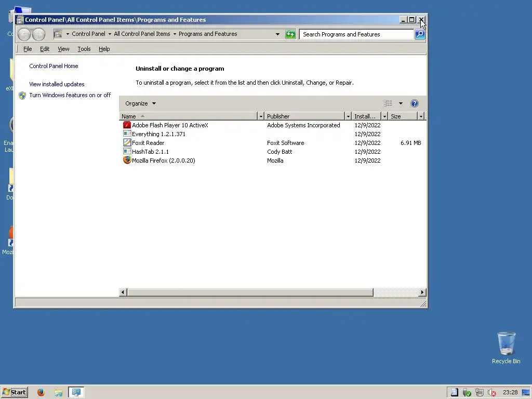Click the 6.91 MB size value
The width and height of the screenshot is (532, 399).
(410, 143)
